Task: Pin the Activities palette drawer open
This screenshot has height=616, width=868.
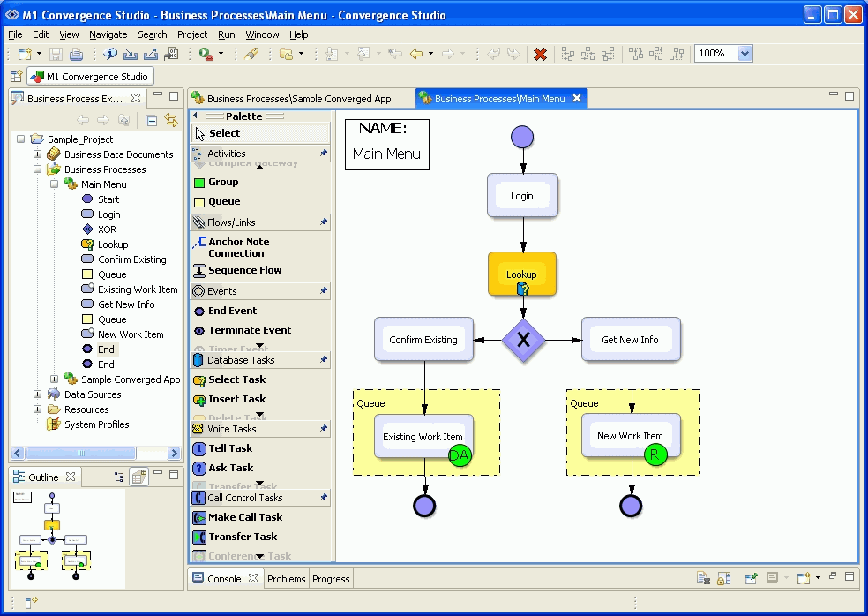Action: click(x=323, y=154)
